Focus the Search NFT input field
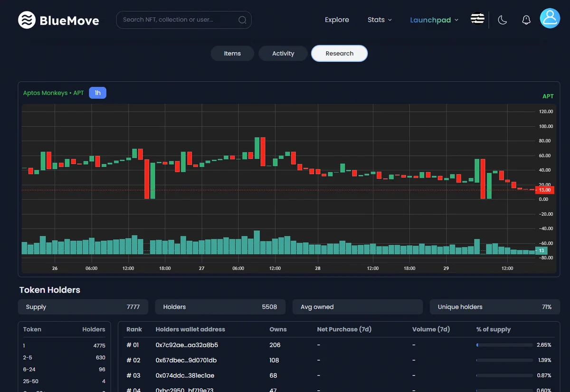Screen dimensions: 570x392 coord(184,20)
